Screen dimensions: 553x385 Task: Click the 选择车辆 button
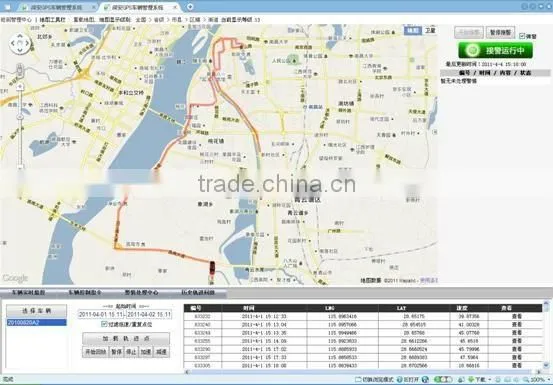click(37, 311)
